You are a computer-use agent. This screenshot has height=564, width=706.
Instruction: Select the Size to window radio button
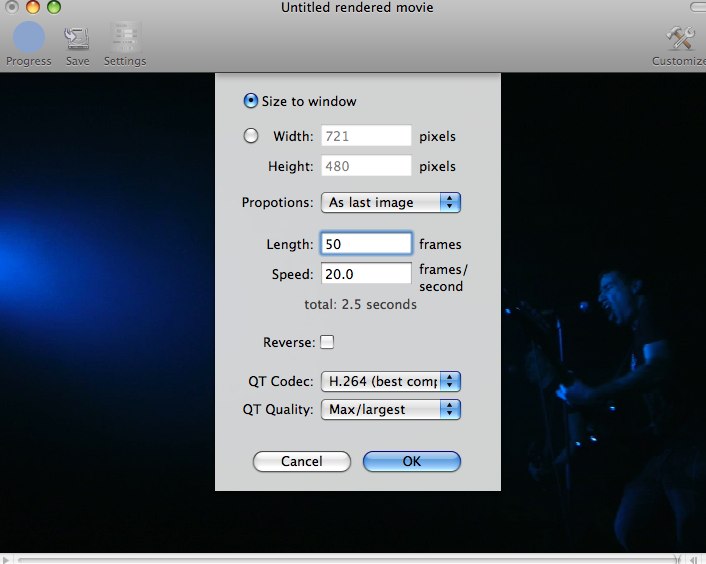tap(250, 101)
